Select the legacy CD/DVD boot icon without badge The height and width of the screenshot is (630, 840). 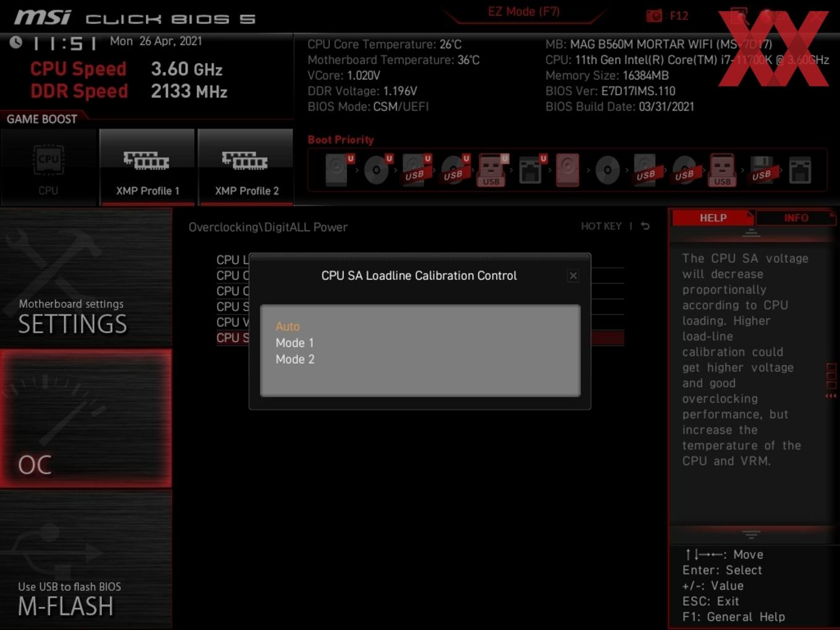pyautogui.click(x=607, y=170)
